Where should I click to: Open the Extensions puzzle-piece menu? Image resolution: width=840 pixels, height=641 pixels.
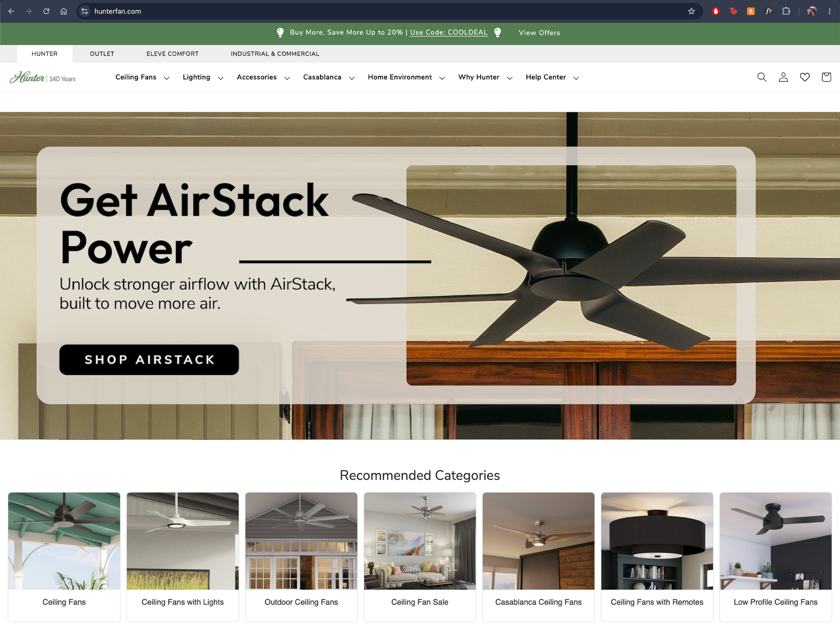(x=786, y=11)
